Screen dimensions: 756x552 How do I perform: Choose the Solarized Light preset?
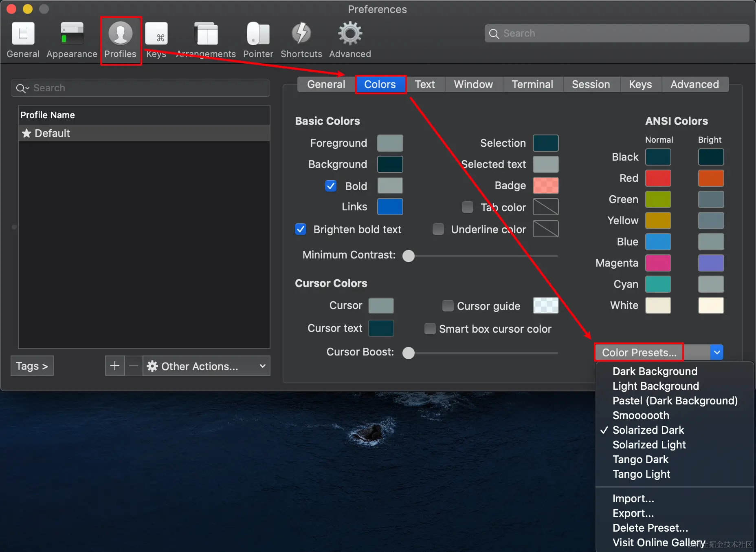pos(675,445)
